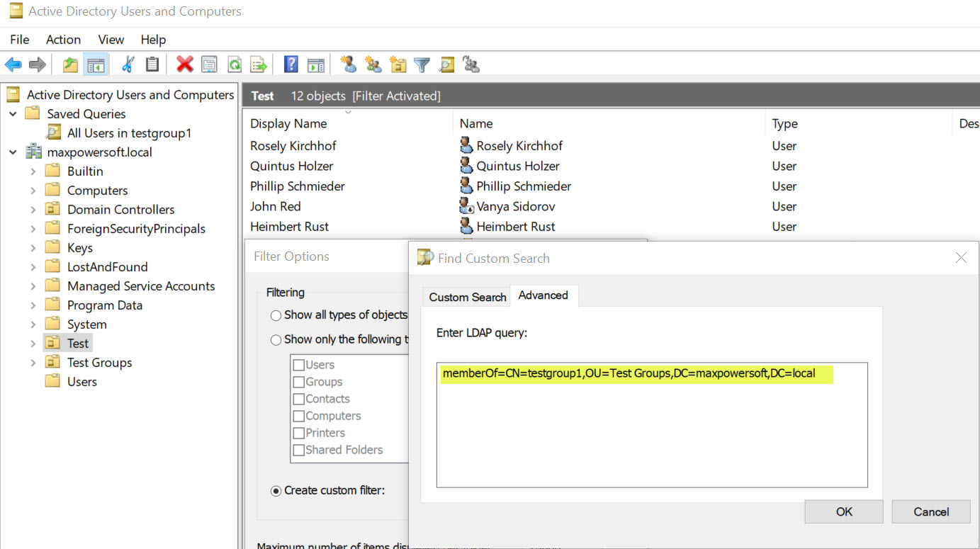Viewport: 980px width, 549px height.
Task: Open the Help menu
Action: coord(153,40)
